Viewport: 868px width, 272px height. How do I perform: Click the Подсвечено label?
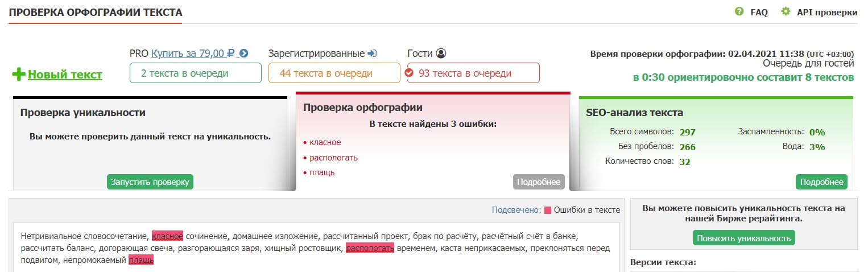tap(516, 210)
